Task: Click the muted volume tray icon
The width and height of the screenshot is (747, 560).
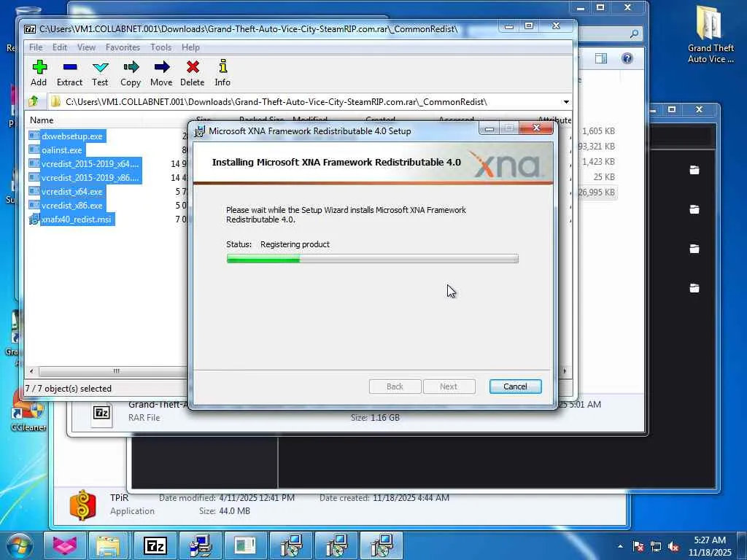Action: [x=673, y=547]
